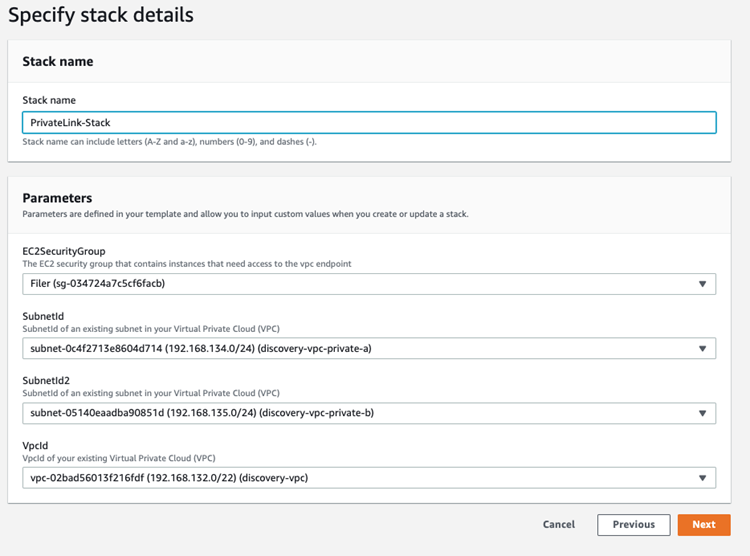
Task: Click the Next button
Action: (704, 524)
